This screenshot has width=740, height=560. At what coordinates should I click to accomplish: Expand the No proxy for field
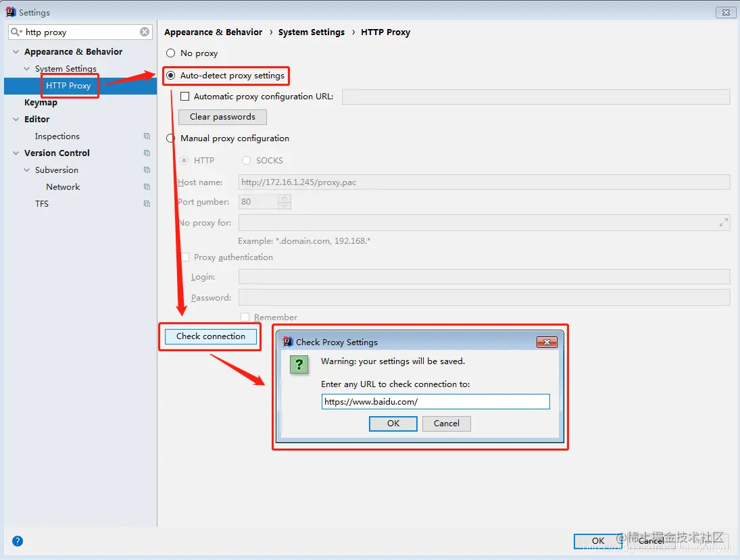pos(724,222)
